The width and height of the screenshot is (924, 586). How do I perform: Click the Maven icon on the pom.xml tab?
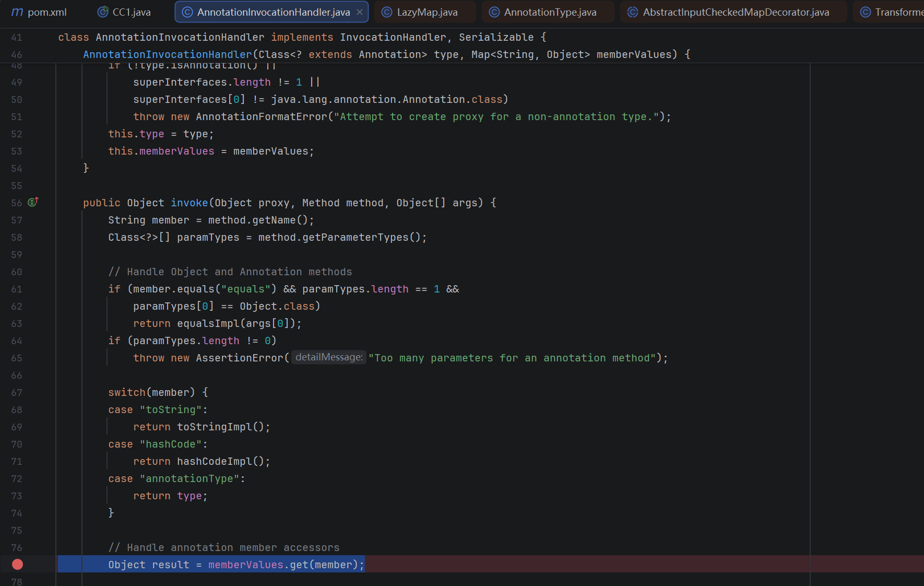coord(17,12)
